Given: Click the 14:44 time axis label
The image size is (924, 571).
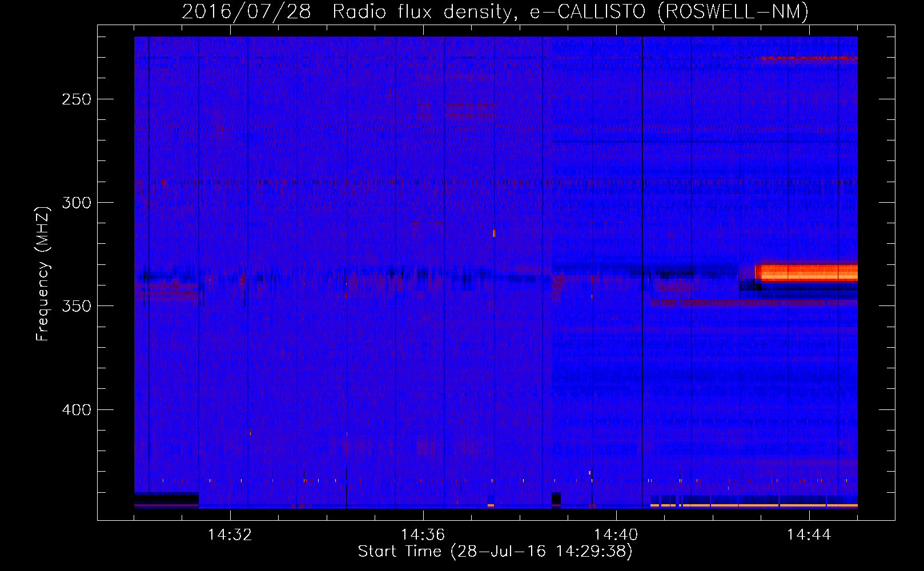Looking at the screenshot, I should click(x=809, y=534).
